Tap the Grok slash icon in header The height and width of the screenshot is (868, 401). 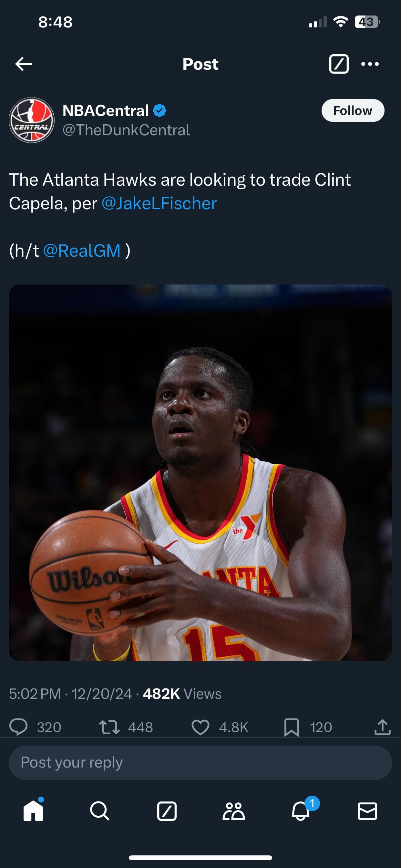tap(339, 64)
